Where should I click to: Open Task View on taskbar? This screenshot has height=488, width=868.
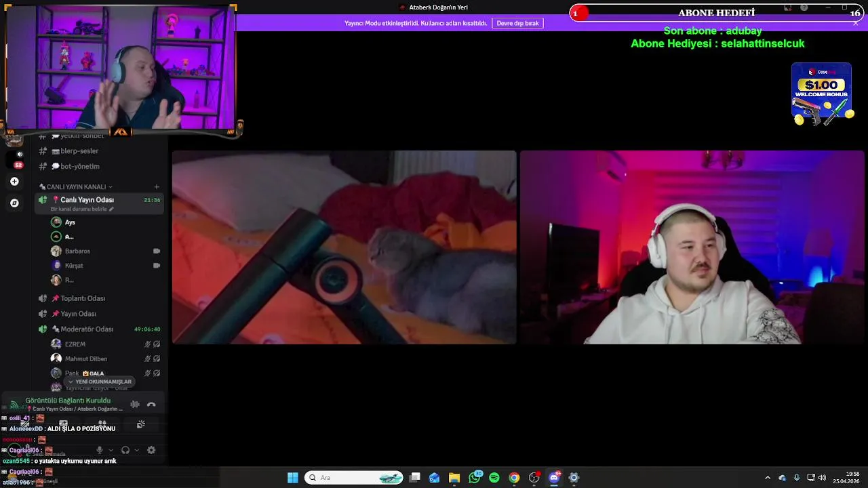click(415, 478)
